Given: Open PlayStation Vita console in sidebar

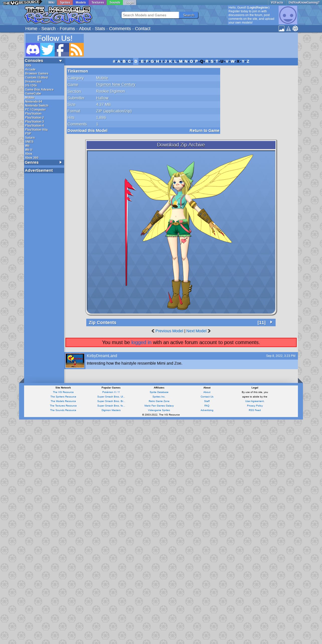Looking at the screenshot, I should (x=36, y=130).
